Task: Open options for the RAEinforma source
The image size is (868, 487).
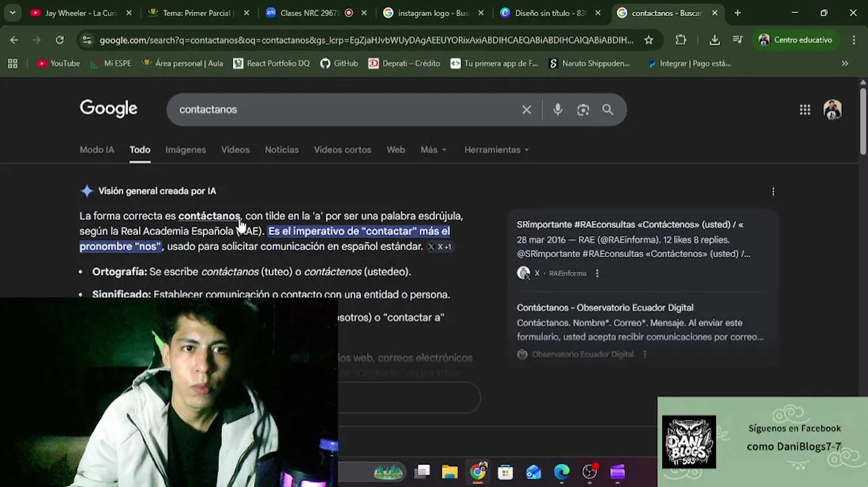Action: [596, 273]
